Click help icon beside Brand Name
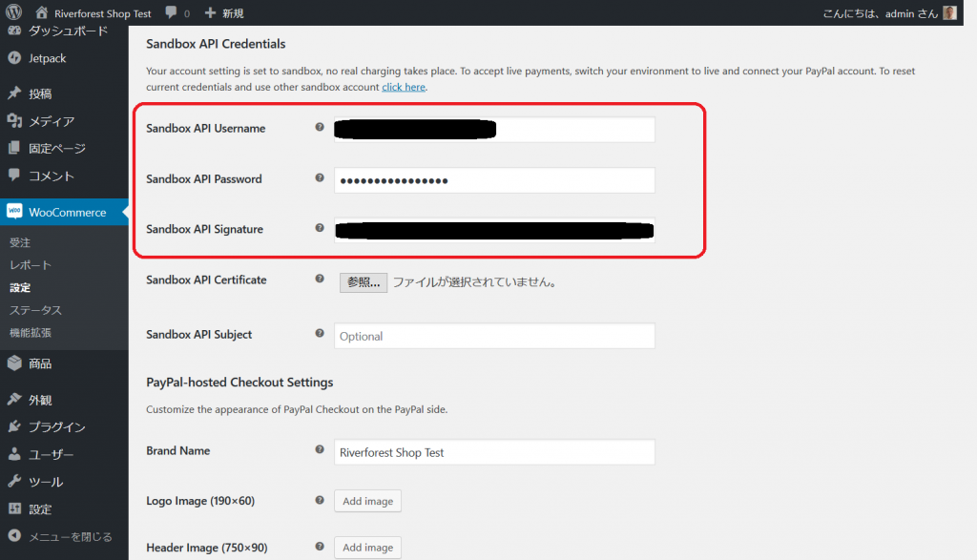 (320, 450)
